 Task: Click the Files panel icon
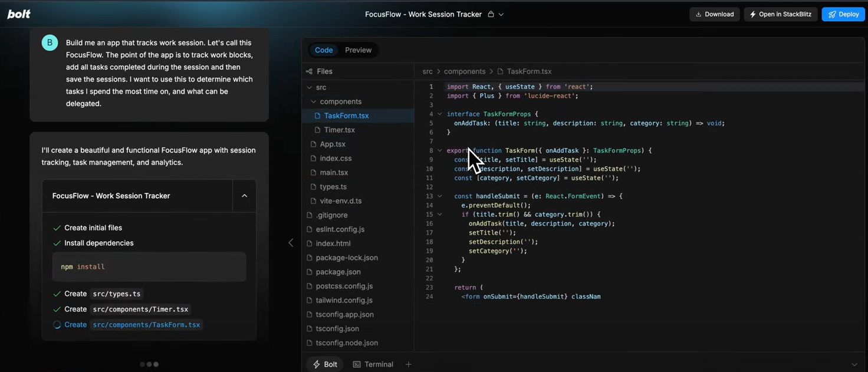click(x=309, y=71)
